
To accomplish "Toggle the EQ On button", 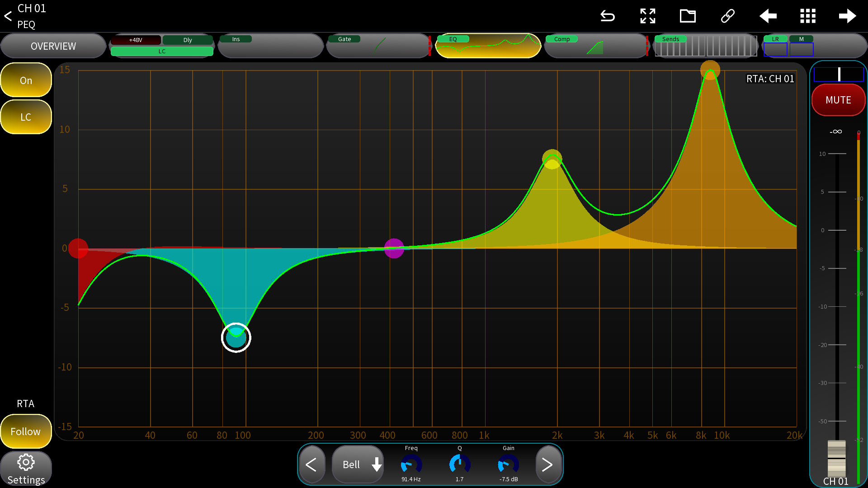I will [x=26, y=80].
